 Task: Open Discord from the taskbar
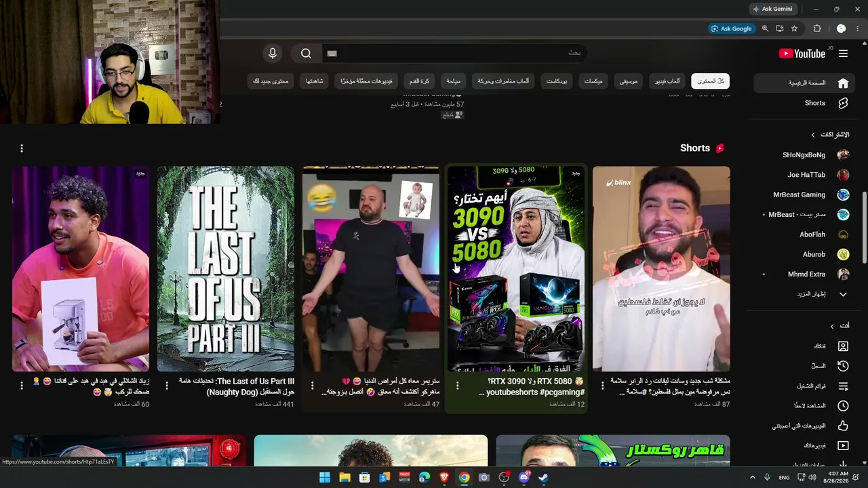(x=524, y=477)
